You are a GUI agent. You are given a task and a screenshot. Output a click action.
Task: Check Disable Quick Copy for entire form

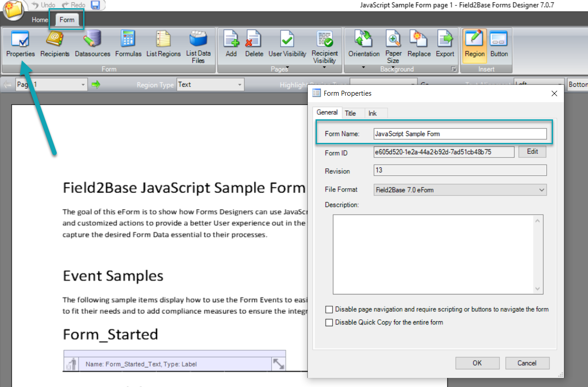coord(329,323)
